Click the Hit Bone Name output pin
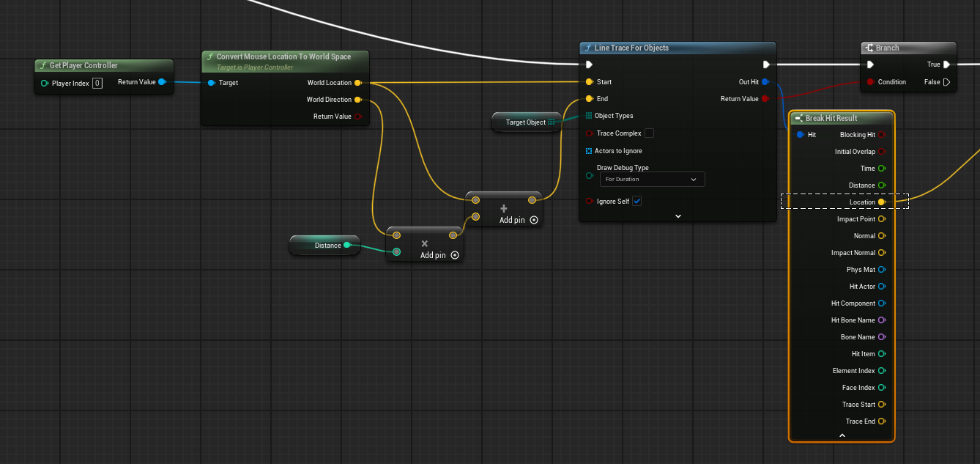This screenshot has width=980, height=464. click(x=882, y=320)
